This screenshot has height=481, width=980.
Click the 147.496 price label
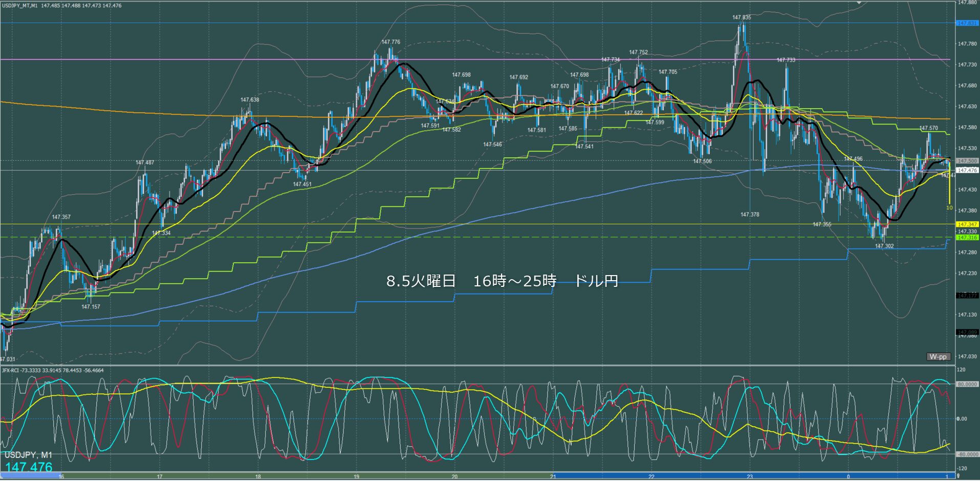(853, 159)
